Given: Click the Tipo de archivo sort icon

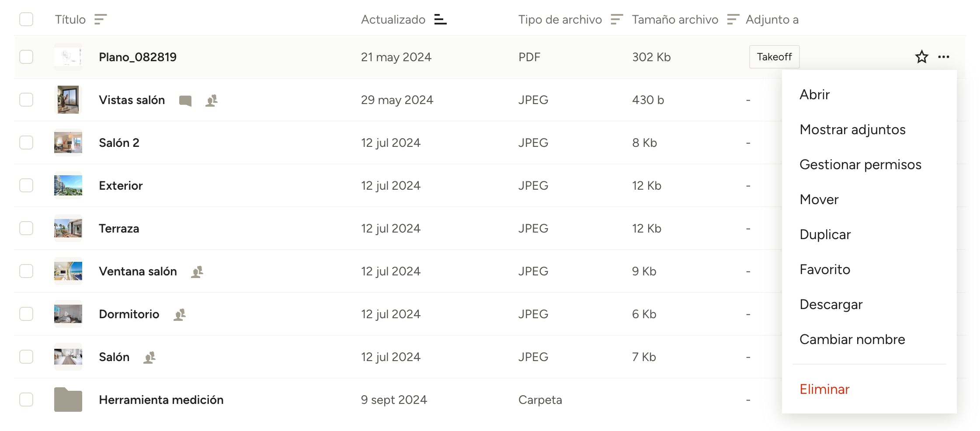Looking at the screenshot, I should click(616, 19).
